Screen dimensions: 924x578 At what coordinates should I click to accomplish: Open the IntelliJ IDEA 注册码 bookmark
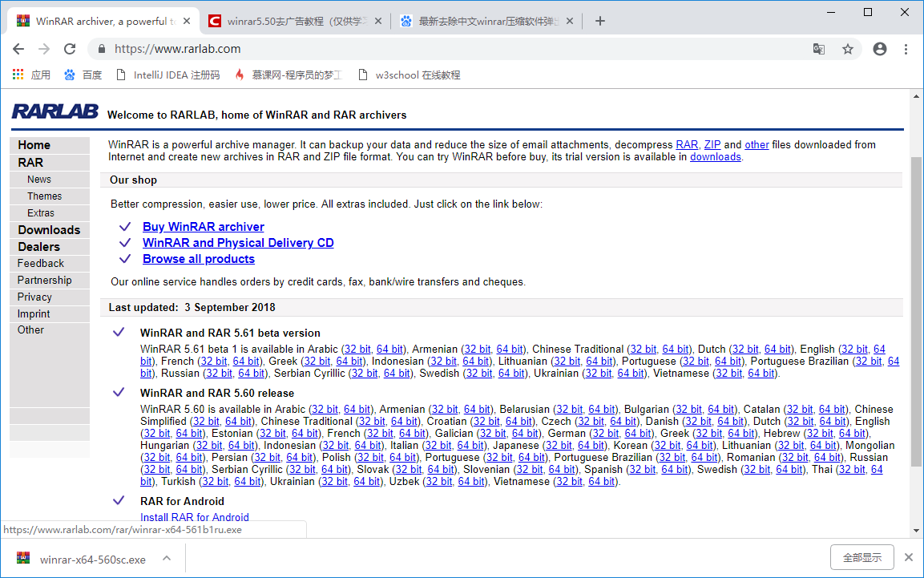tap(168, 75)
